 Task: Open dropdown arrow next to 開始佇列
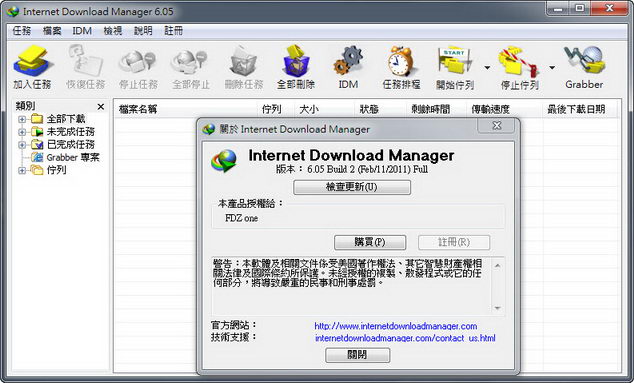487,68
